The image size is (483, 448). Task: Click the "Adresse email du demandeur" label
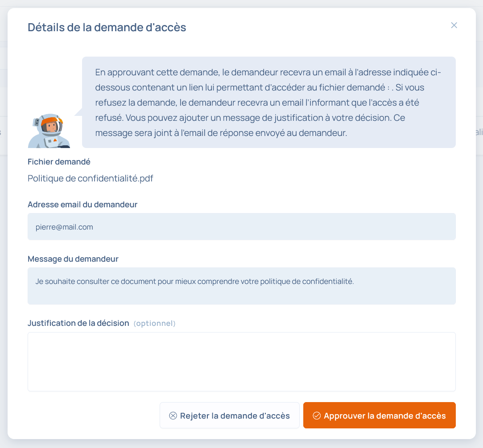(x=83, y=205)
